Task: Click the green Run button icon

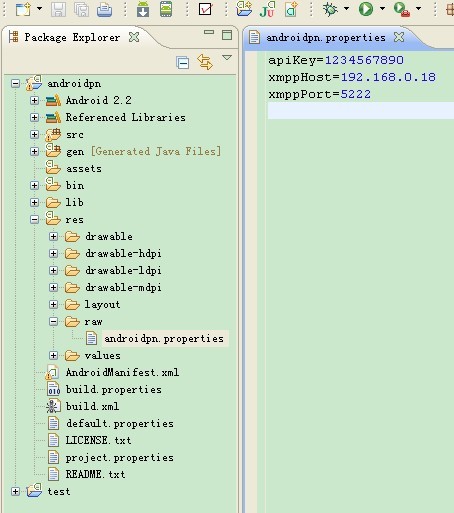Action: pyautogui.click(x=366, y=9)
